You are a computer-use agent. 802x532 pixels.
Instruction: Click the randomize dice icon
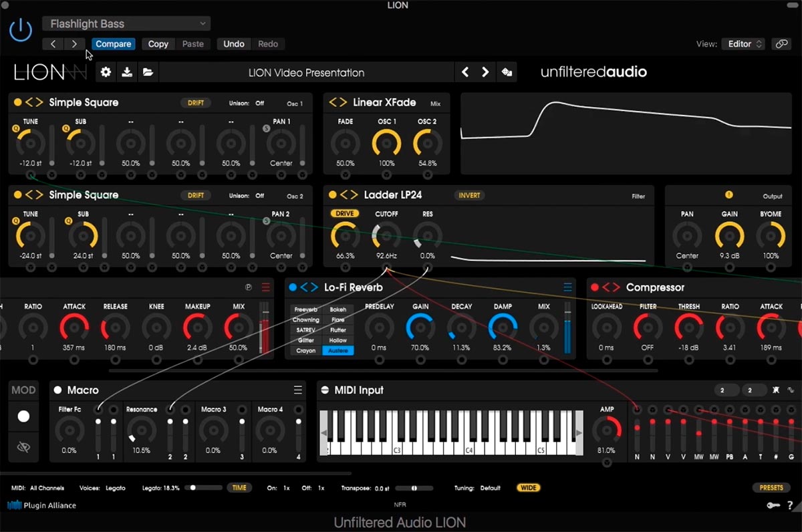(x=507, y=72)
